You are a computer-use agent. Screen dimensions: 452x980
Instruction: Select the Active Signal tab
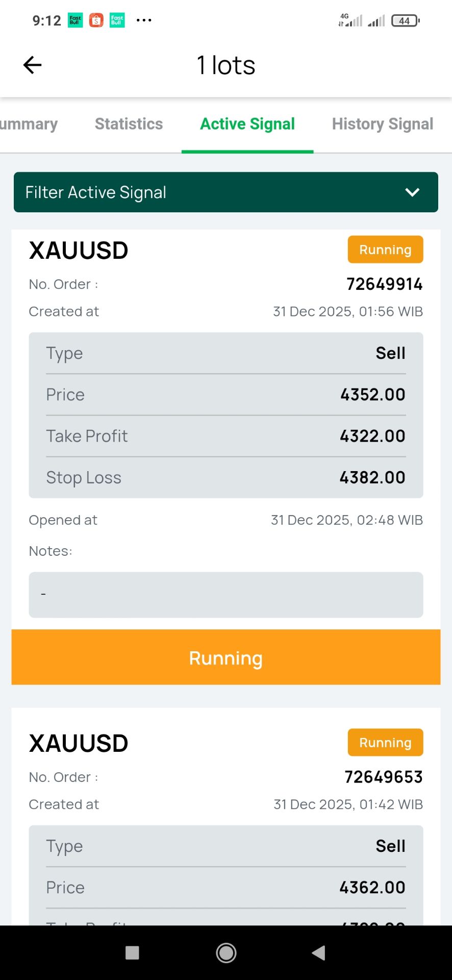[x=247, y=124]
